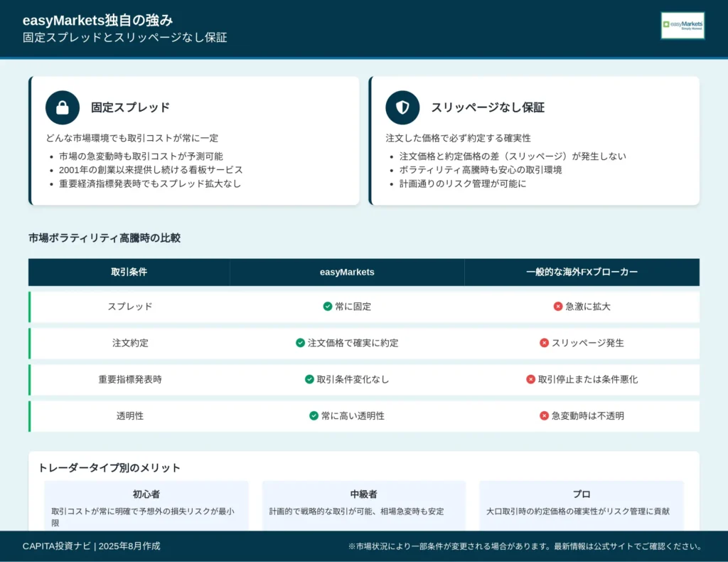The height and width of the screenshot is (562, 728).
Task: Click the cell text 取引条件変化なし
Action: click(353, 379)
